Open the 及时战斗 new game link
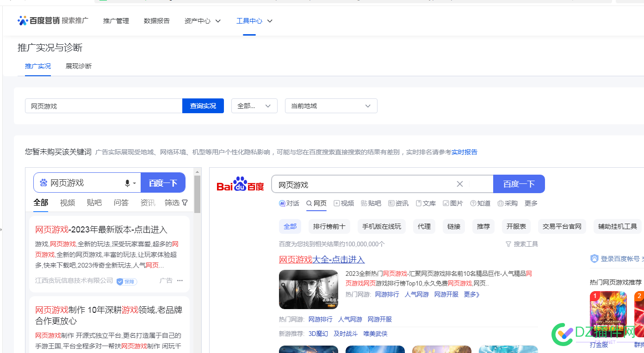Image resolution: width=644 pixels, height=353 pixels. 346,334
